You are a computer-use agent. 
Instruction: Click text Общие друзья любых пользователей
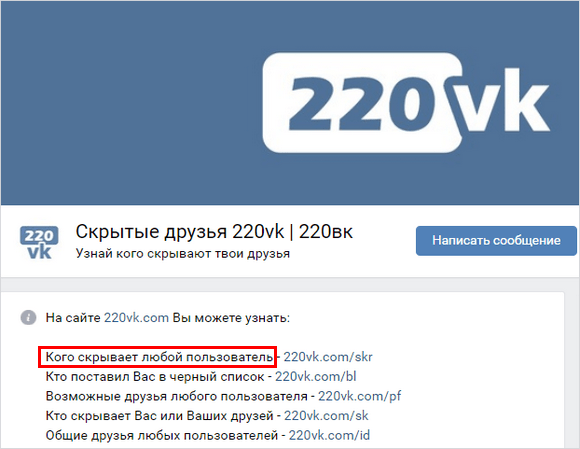[162, 435]
